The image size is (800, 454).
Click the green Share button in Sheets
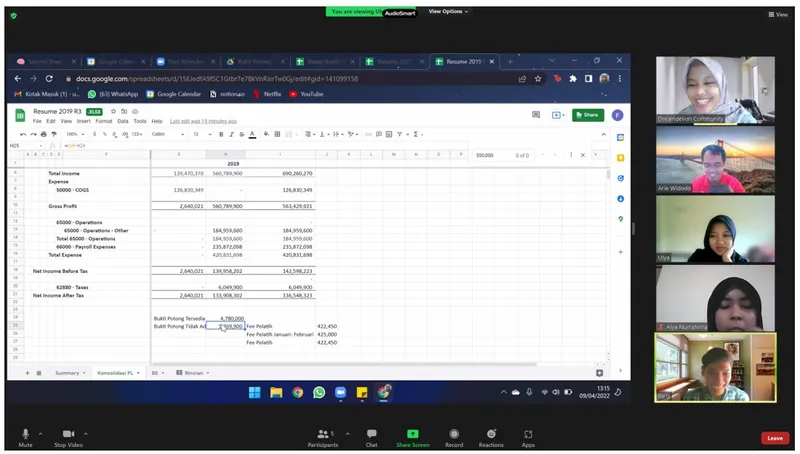pos(588,115)
